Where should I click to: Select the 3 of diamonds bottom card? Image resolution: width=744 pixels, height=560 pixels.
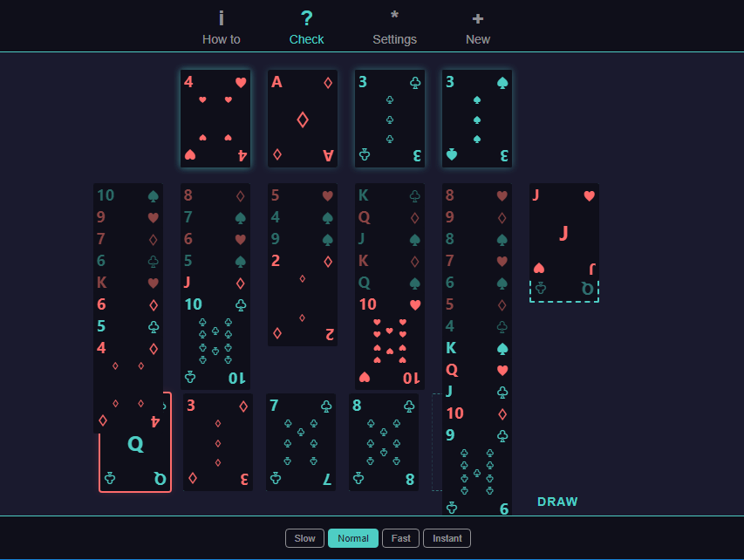click(218, 442)
